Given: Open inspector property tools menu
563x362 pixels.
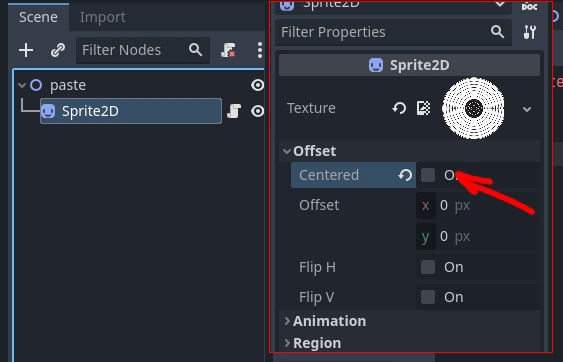Looking at the screenshot, I should [x=530, y=32].
